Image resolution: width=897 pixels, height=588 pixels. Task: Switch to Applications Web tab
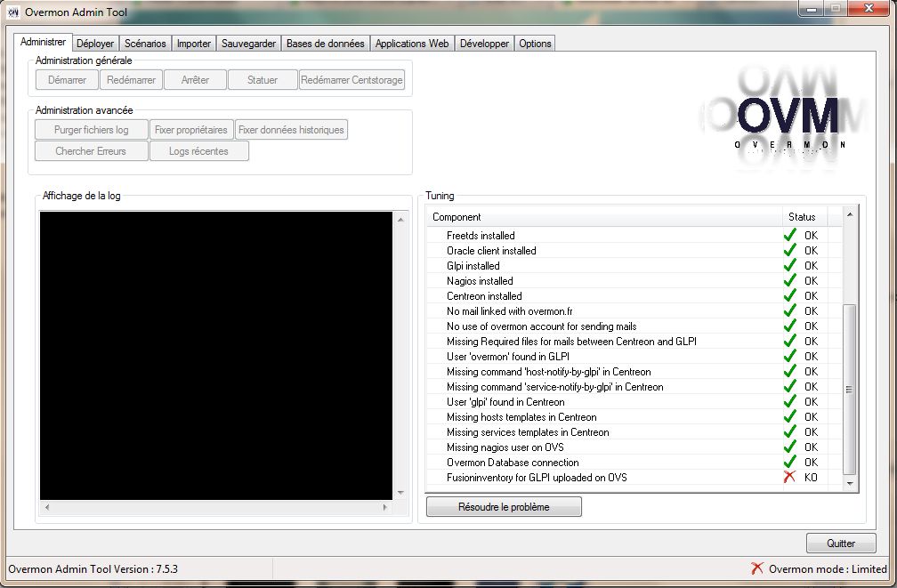[412, 44]
